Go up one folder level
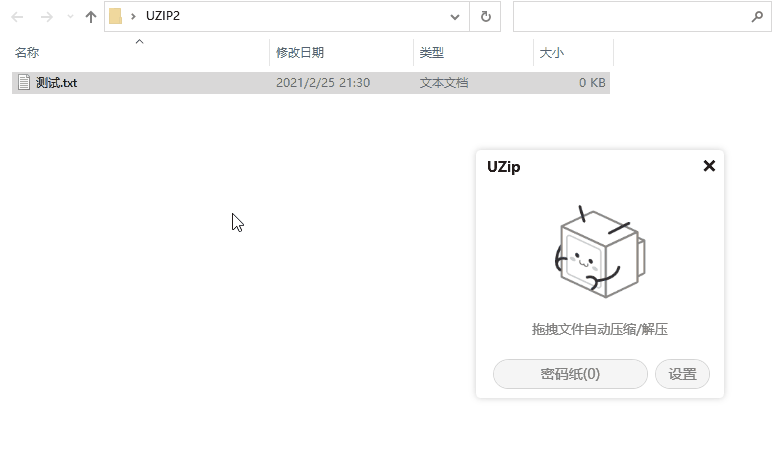This screenshot has width=774, height=468. [x=91, y=17]
